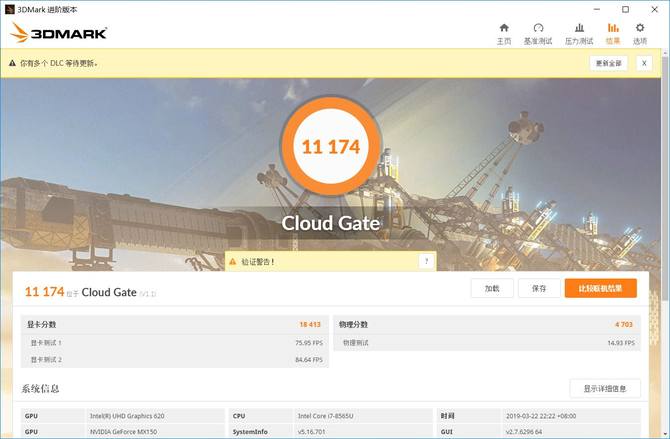Screen dimensions: 670x439
Task: Click the DLC warning triangle icon
Action: coord(12,63)
